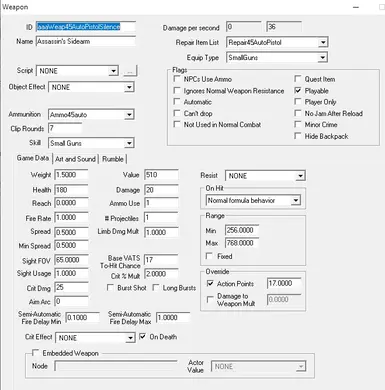Uncheck the Playable flag
Viewport: 385px width, 390px height.
tap(298, 91)
